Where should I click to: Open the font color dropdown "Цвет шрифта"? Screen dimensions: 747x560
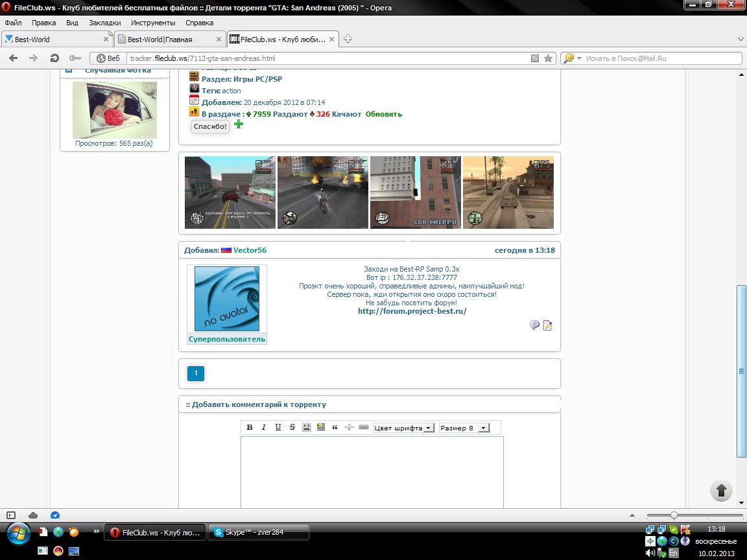click(403, 428)
